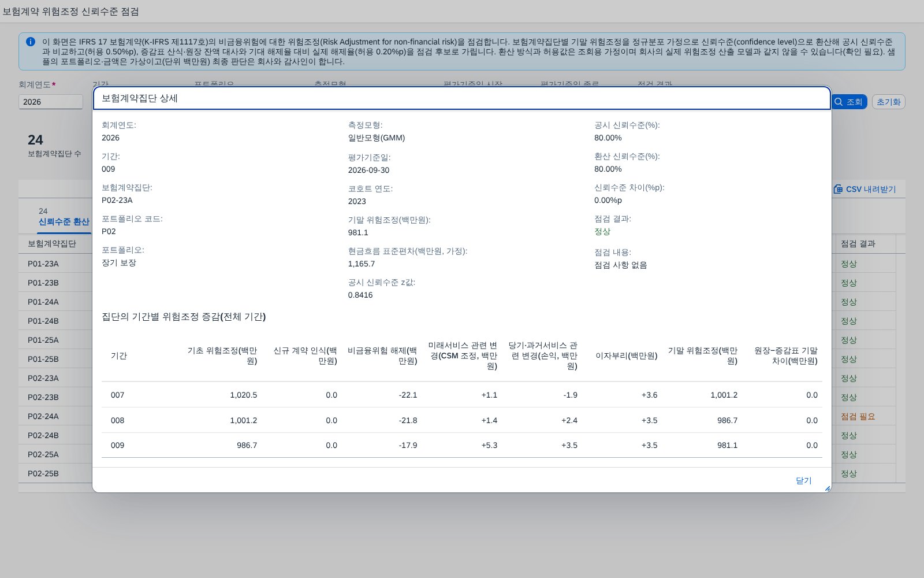The height and width of the screenshot is (578, 924).
Task: Click the 당기·과거서비스 관련 변경 column header
Action: point(543,355)
